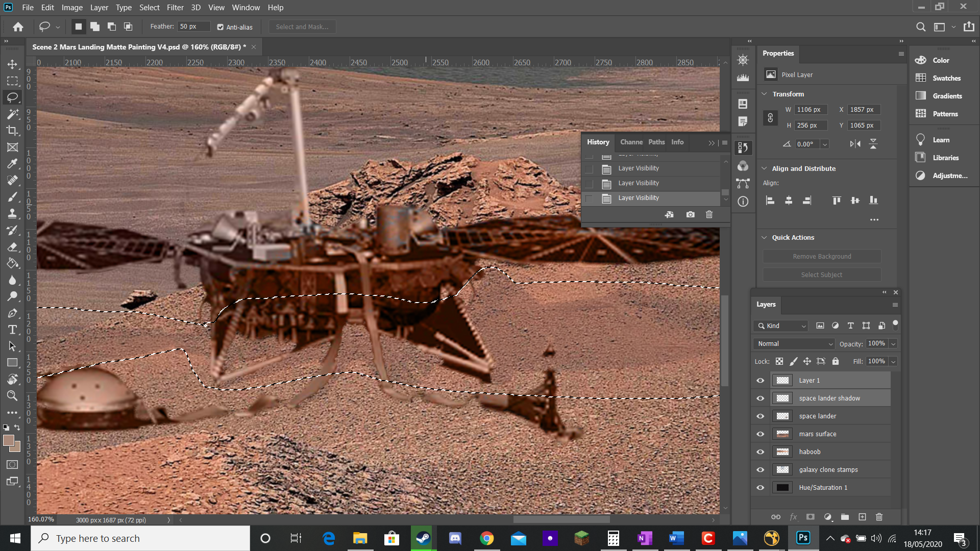Hide the space lander shadow layer
The image size is (980, 551).
click(760, 398)
